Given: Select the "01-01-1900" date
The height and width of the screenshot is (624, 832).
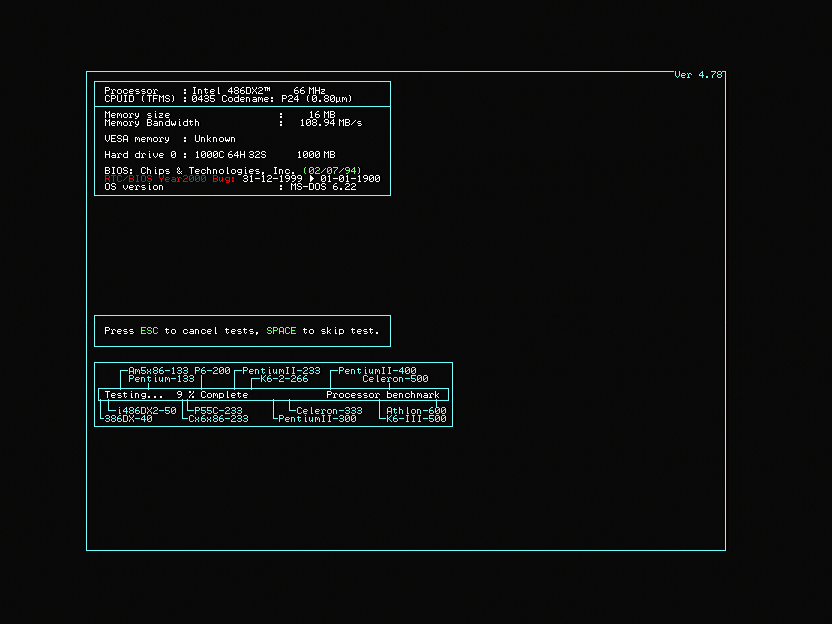Looking at the screenshot, I should pos(350,178).
